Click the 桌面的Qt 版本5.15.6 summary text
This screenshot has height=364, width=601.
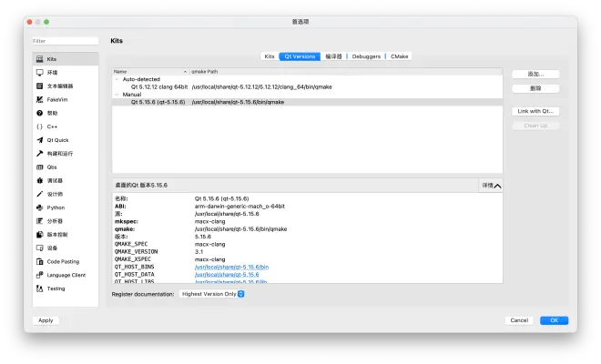click(141, 186)
